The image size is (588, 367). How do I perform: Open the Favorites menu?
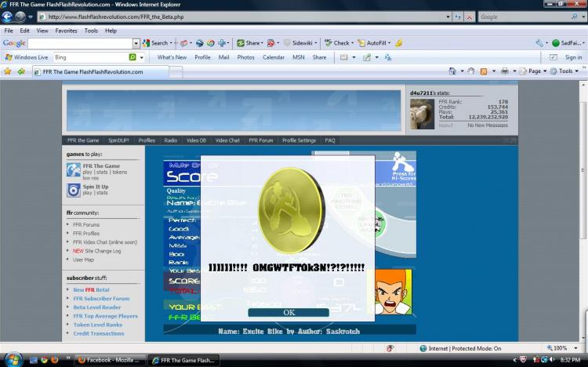click(x=66, y=31)
